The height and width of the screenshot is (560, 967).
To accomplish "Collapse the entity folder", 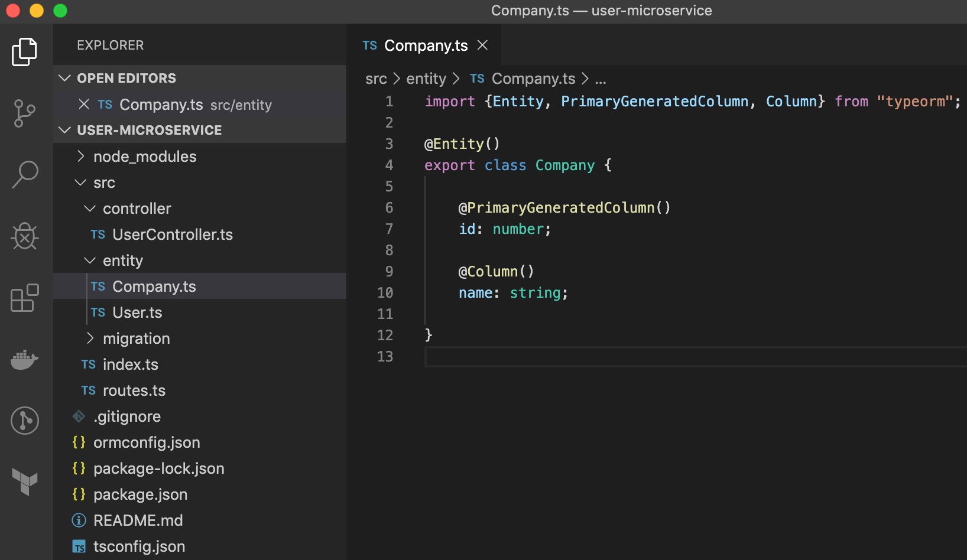I will pos(90,260).
